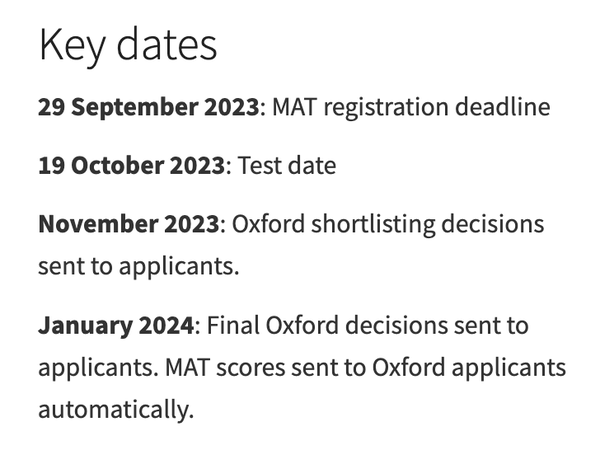This screenshot has height=450, width=600.
Task: Select the bold "19 October 2023" date
Action: (x=131, y=165)
